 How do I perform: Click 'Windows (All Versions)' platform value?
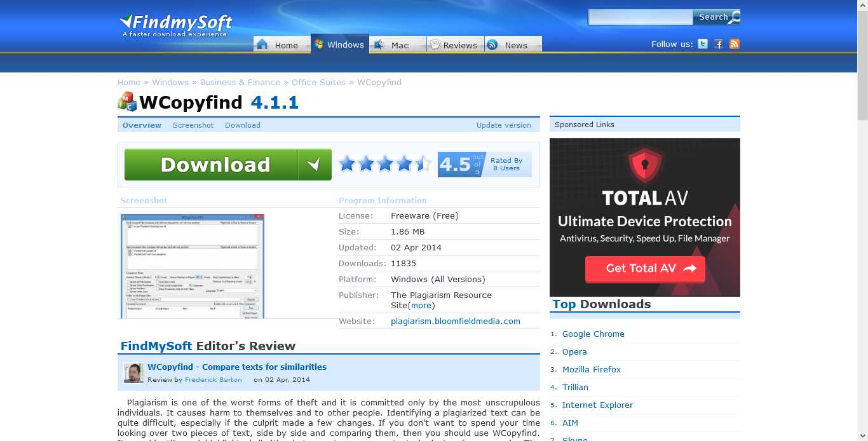click(438, 279)
